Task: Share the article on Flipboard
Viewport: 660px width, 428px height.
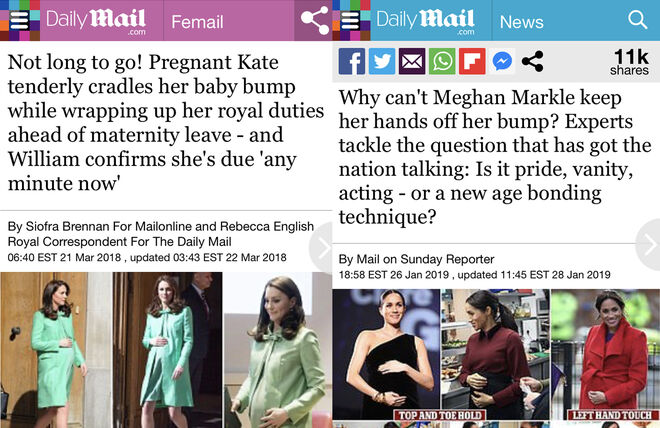Action: 472,62
